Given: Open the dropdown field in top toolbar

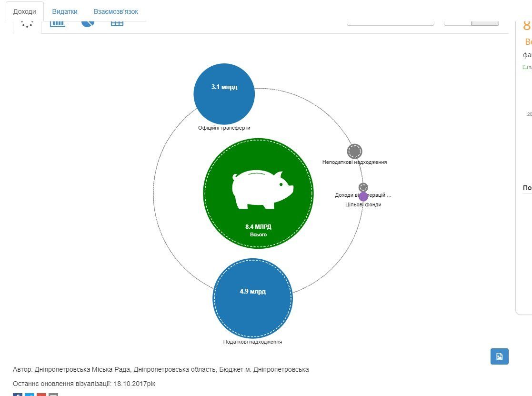Looking at the screenshot, I should [x=390, y=22].
